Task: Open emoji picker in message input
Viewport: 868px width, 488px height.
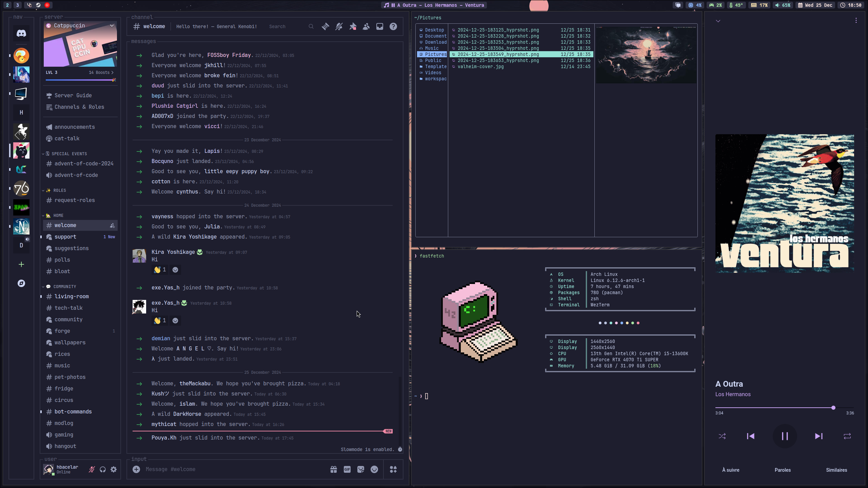Action: click(x=374, y=469)
